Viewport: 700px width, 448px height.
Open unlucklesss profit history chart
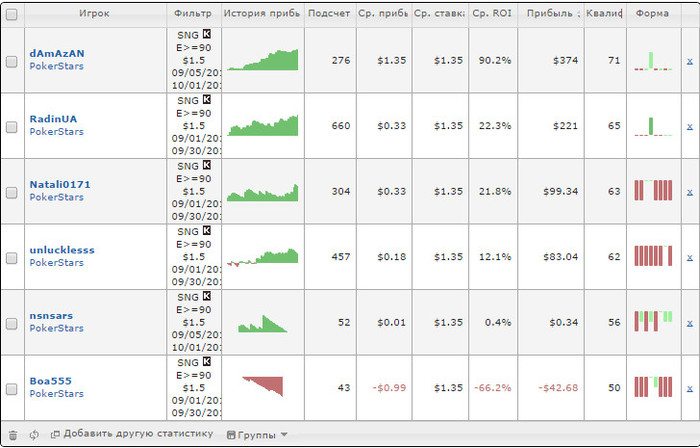pyautogui.click(x=262, y=256)
